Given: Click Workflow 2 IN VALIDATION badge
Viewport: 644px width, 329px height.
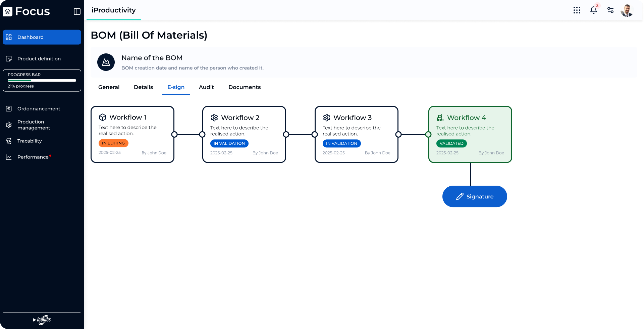Looking at the screenshot, I should coord(229,143).
